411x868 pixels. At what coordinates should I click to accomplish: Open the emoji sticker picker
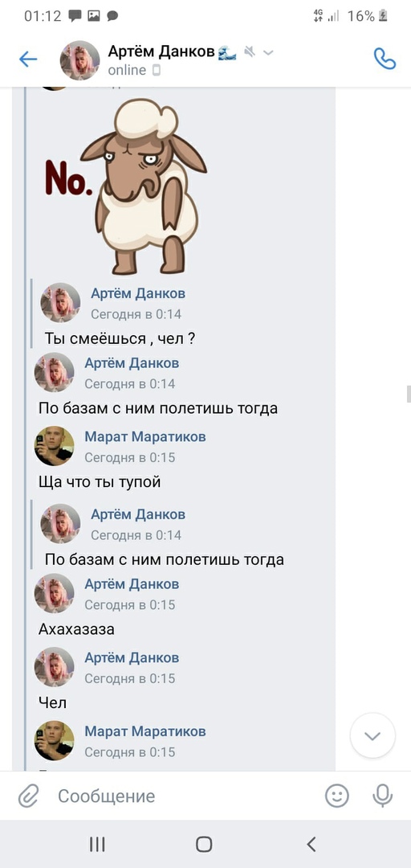click(x=336, y=796)
